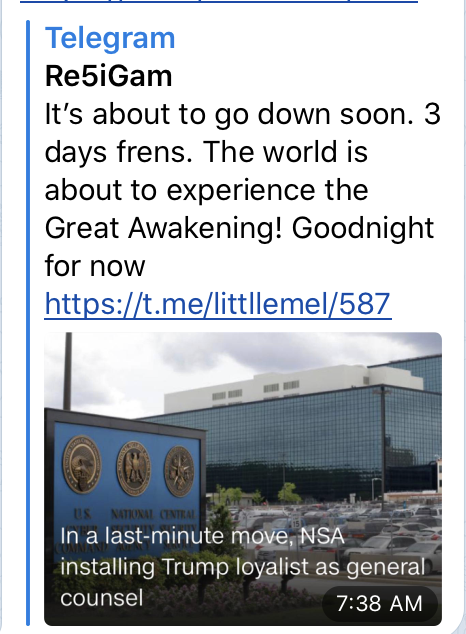This screenshot has width=466, height=634.
Task: Click the middle eagle seal emblem
Action: point(133,467)
